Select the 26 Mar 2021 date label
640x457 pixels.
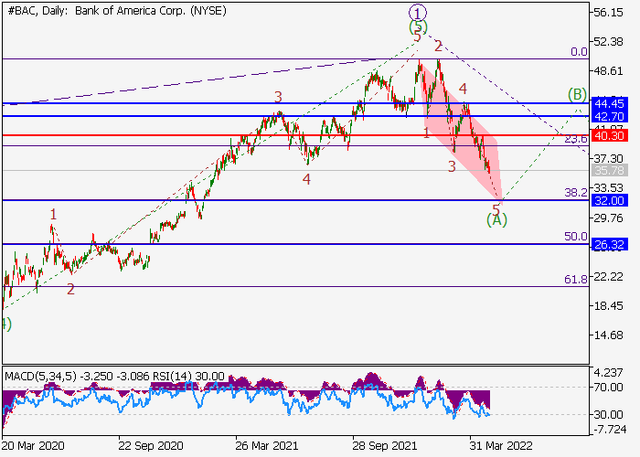pos(267,446)
